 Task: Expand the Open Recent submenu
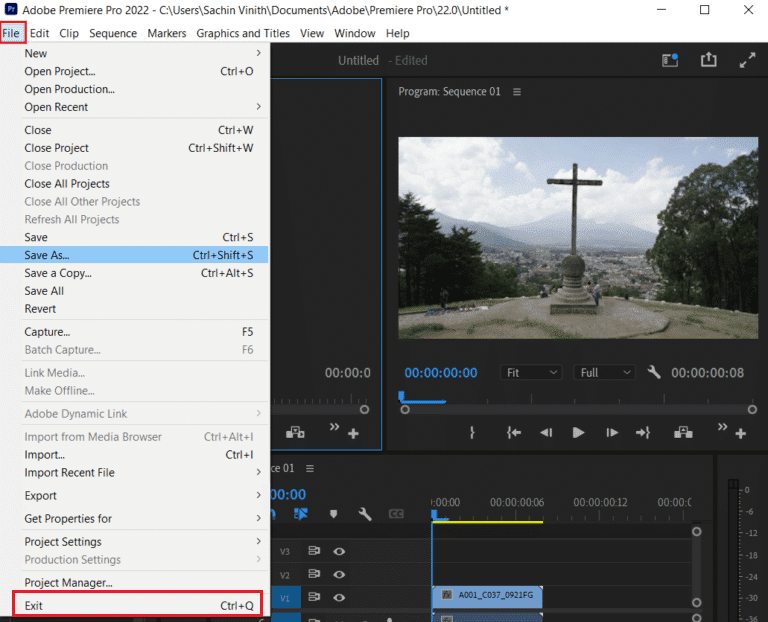135,107
